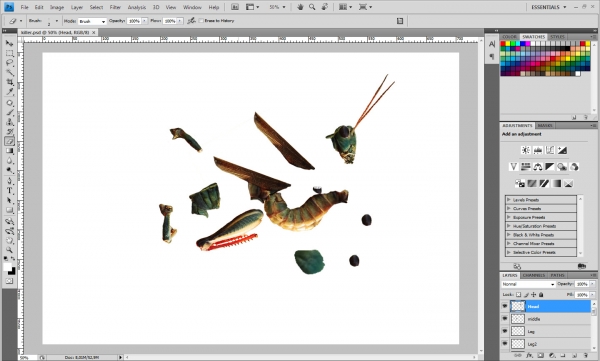This screenshot has height=361, width=600.
Task: Add a Brightness/Contrast adjustment
Action: tap(526, 150)
